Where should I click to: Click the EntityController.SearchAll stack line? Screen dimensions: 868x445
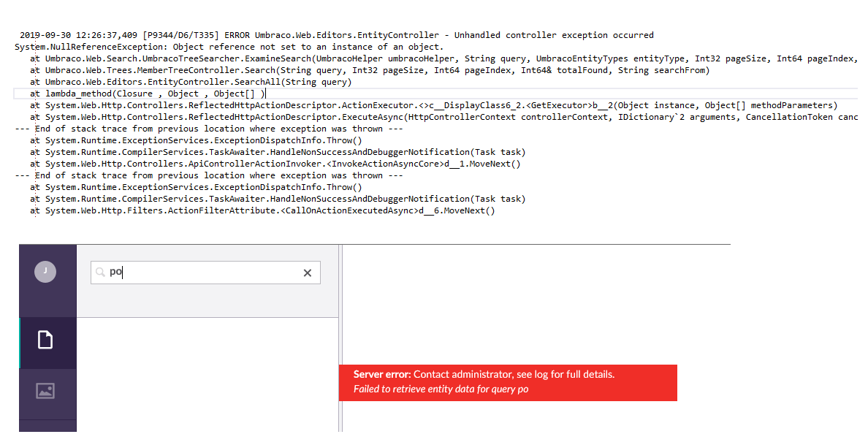point(191,82)
